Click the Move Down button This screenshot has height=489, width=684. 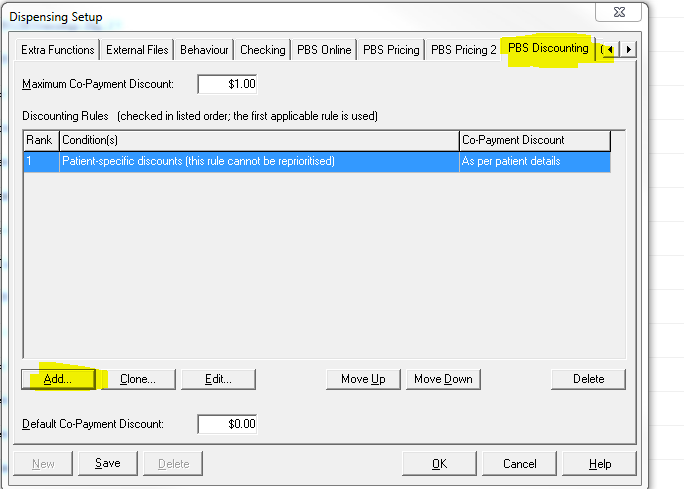(443, 379)
